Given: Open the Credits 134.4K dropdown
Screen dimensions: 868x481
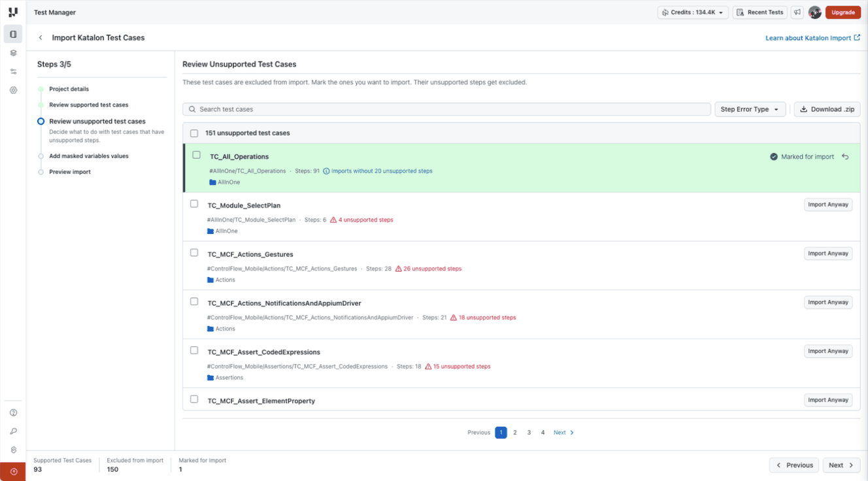Looking at the screenshot, I should coord(693,12).
